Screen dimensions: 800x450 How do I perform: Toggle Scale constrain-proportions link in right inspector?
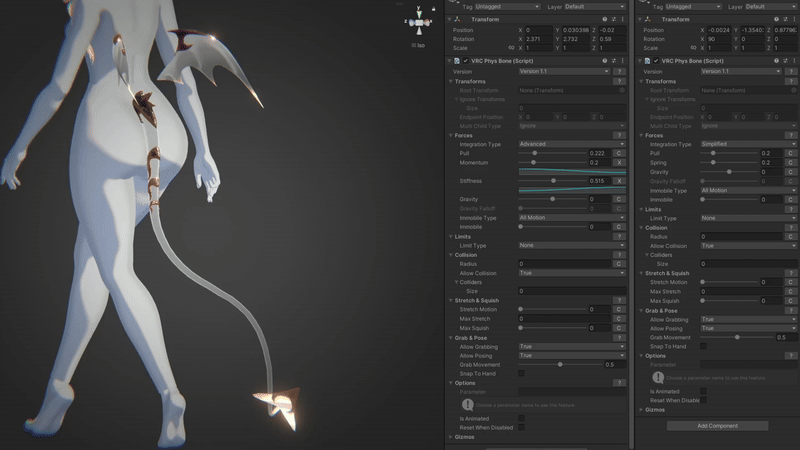693,48
